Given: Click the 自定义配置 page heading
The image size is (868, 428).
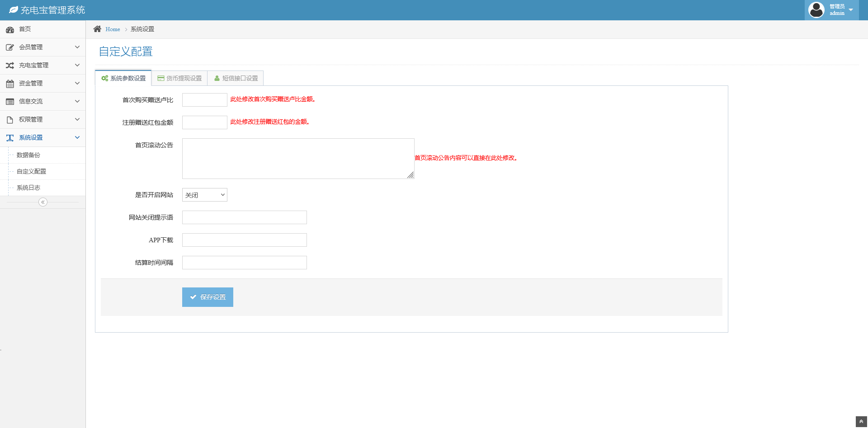Looking at the screenshot, I should coord(126,52).
